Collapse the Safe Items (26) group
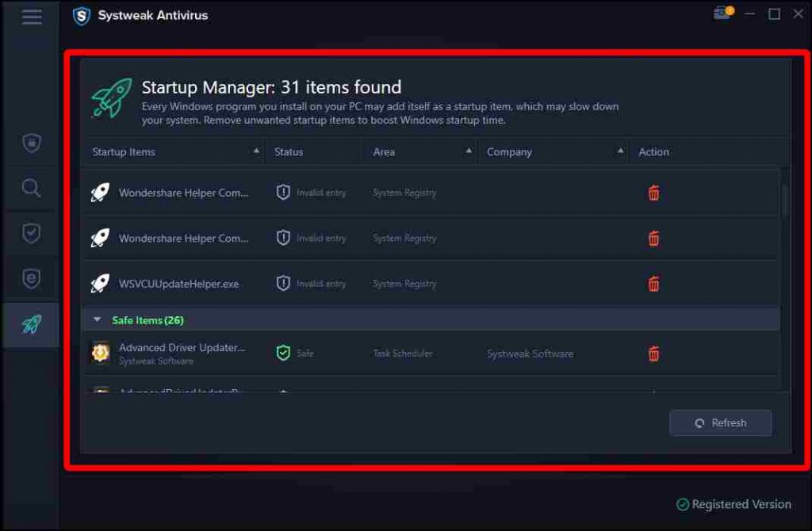This screenshot has height=531, width=812. tap(97, 320)
